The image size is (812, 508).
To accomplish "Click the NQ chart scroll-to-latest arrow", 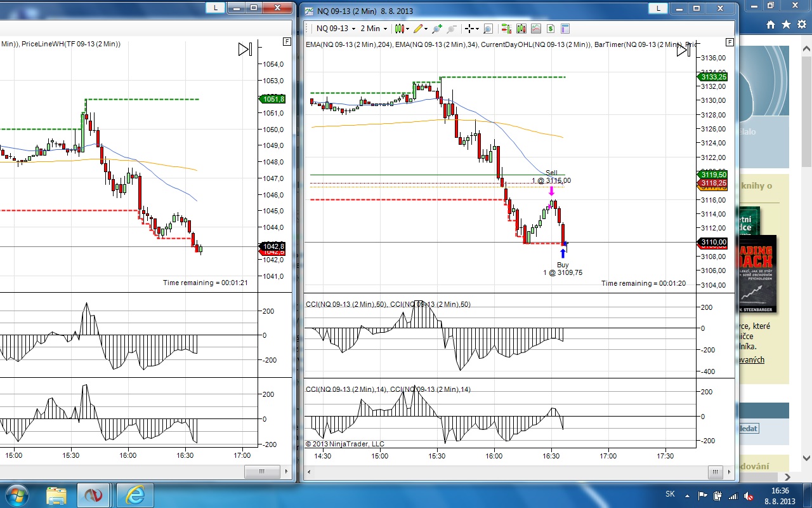I will (683, 50).
